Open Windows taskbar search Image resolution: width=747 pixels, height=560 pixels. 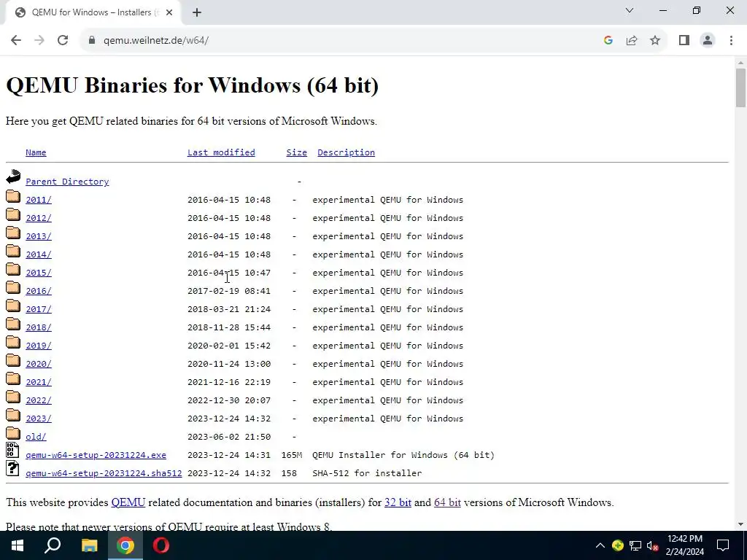[x=53, y=545]
